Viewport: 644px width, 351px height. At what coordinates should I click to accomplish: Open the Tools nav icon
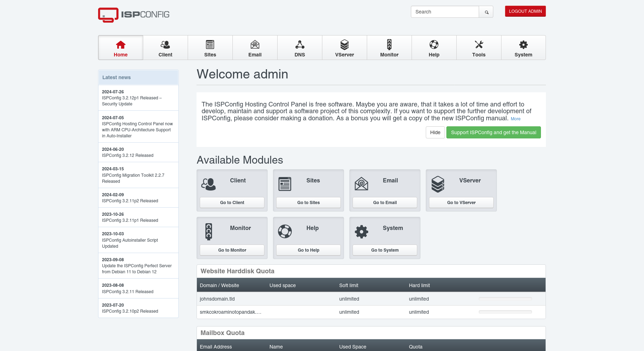click(479, 45)
